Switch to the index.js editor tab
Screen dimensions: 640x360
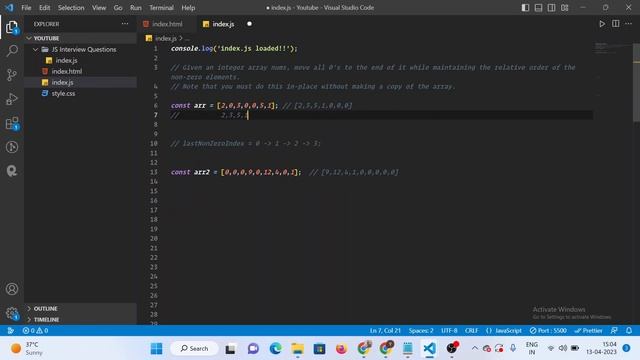pyautogui.click(x=223, y=24)
